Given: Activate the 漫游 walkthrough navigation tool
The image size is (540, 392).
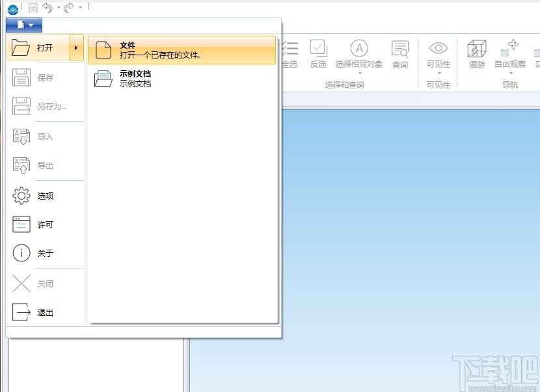Looking at the screenshot, I should click(x=477, y=49).
